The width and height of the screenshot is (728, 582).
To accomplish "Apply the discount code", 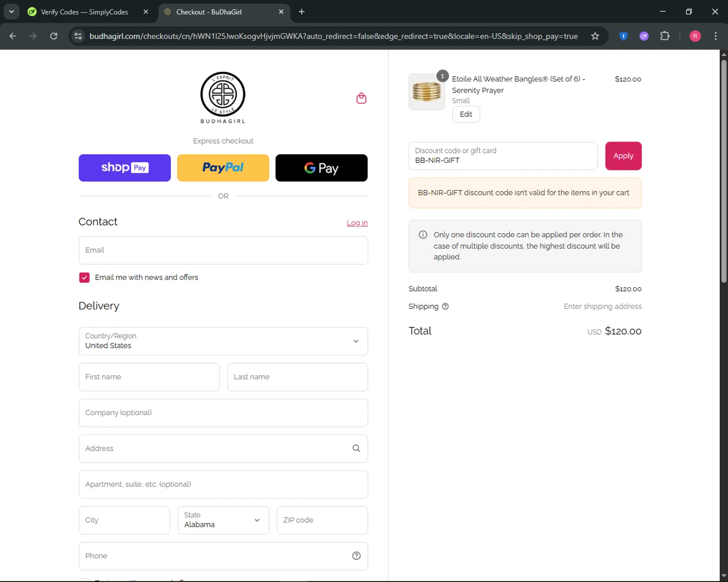I will point(623,156).
